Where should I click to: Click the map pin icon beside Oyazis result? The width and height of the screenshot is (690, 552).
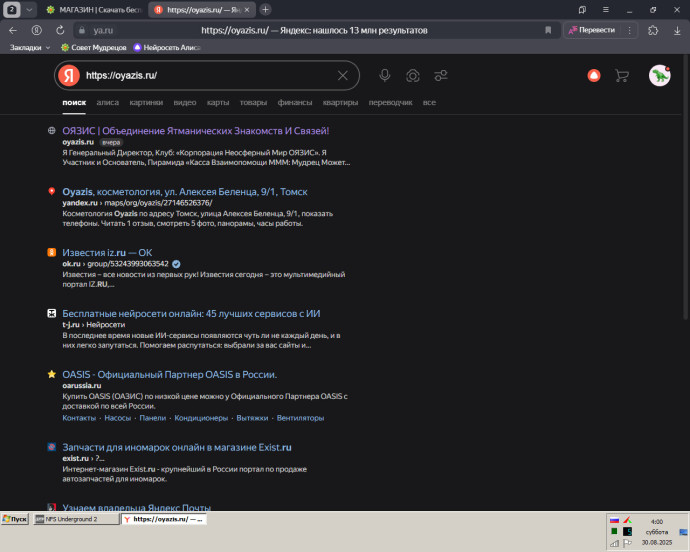[51, 191]
